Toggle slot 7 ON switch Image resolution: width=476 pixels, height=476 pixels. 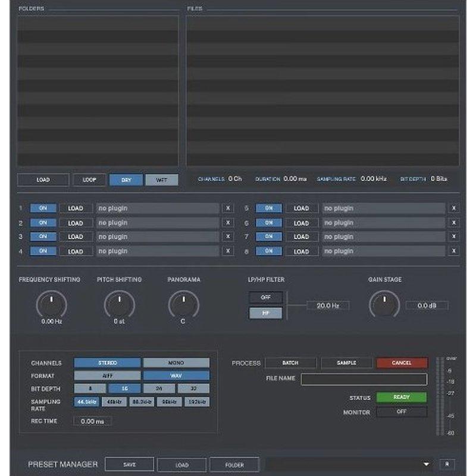[x=269, y=236]
